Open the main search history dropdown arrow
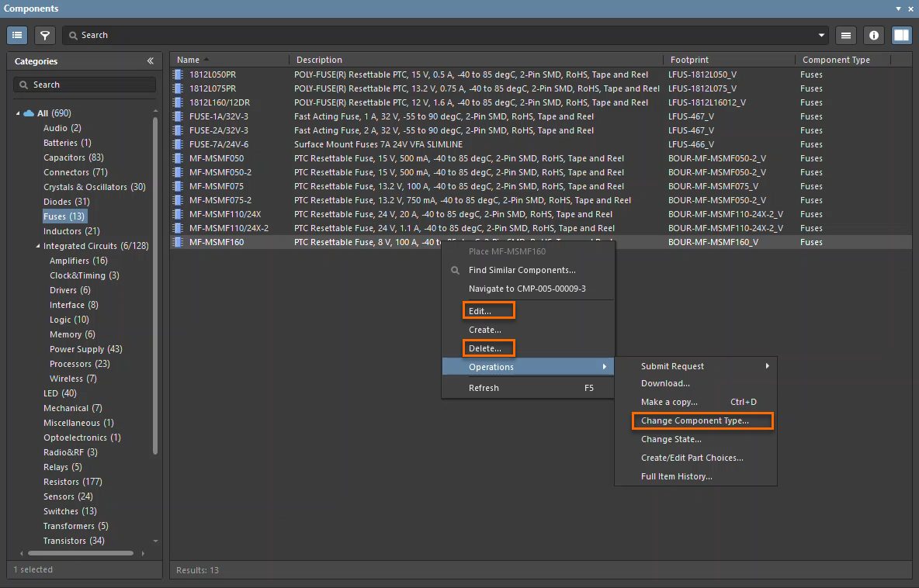This screenshot has width=919, height=588. [821, 35]
